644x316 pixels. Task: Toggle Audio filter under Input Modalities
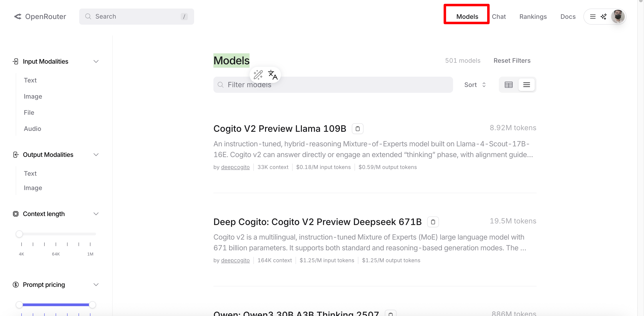pyautogui.click(x=32, y=129)
